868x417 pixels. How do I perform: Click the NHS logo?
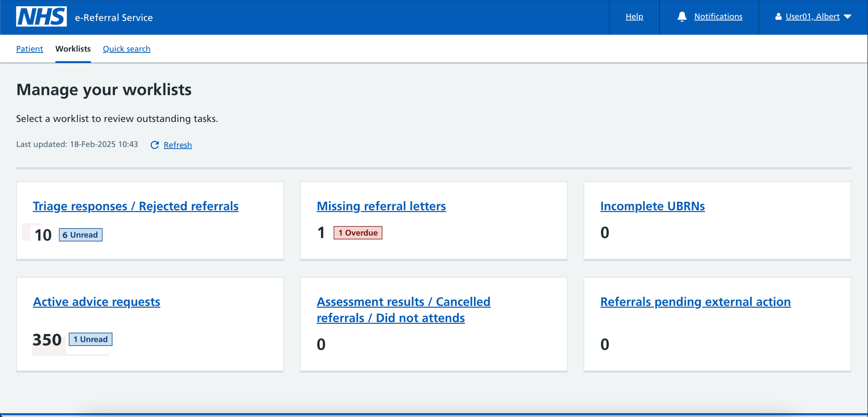tap(41, 16)
